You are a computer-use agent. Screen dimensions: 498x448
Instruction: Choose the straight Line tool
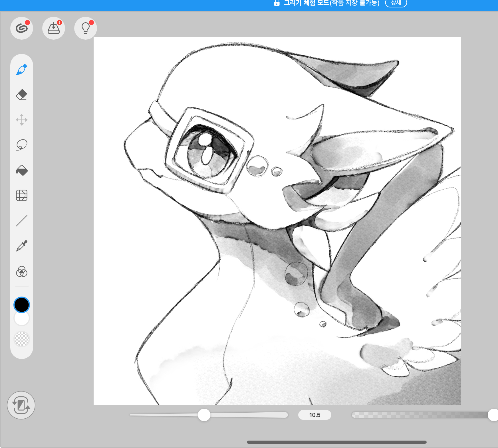tap(22, 221)
